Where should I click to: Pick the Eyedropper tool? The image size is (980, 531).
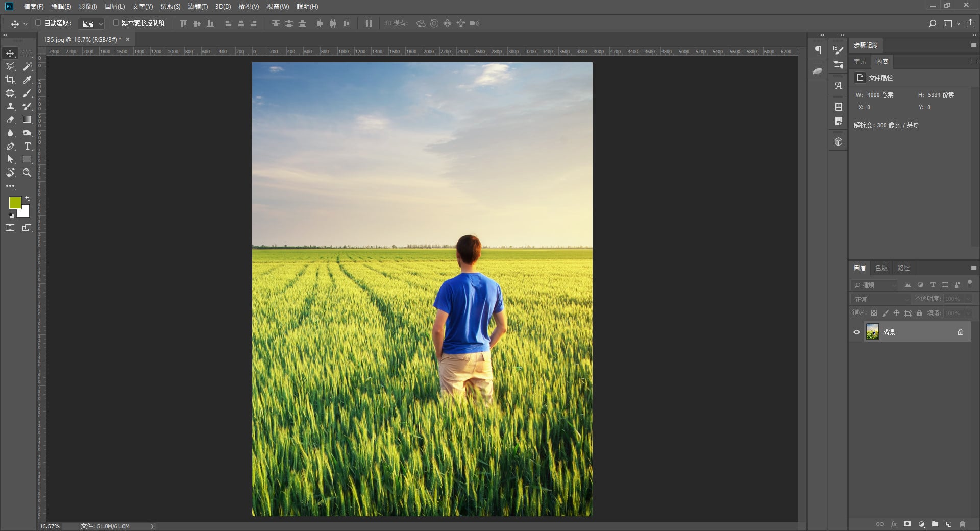coord(28,80)
